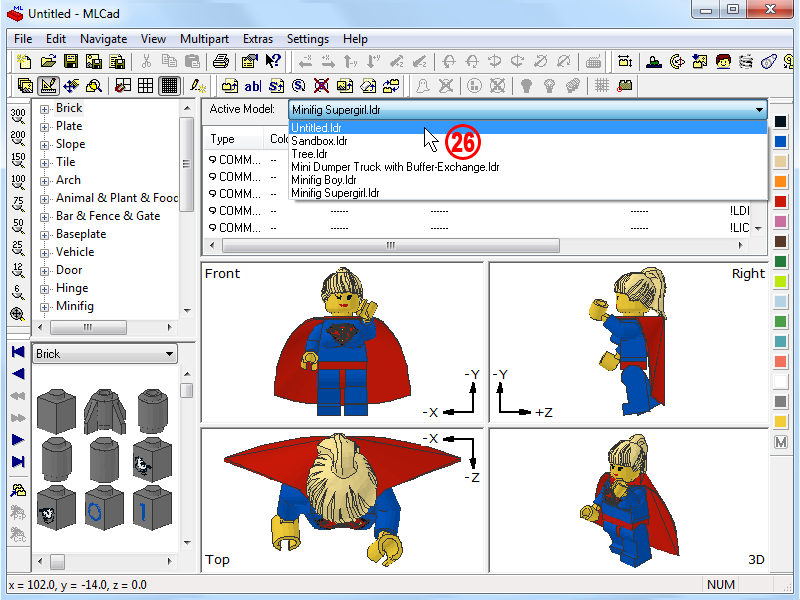Open the spring generator icon
This screenshot has width=800, height=600.
point(746,62)
